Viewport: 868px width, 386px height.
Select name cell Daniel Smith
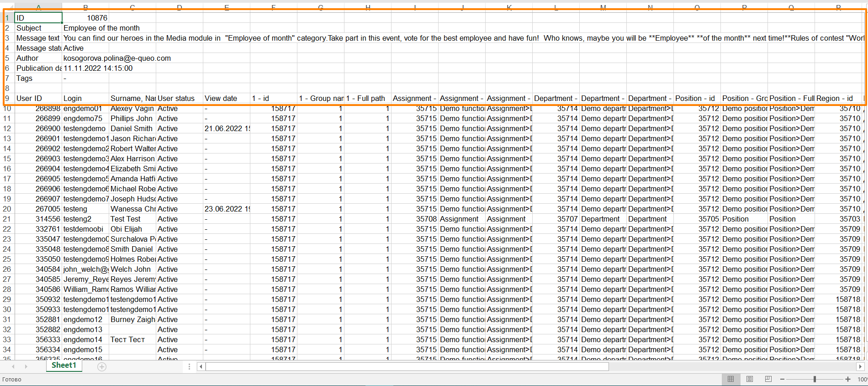point(132,128)
